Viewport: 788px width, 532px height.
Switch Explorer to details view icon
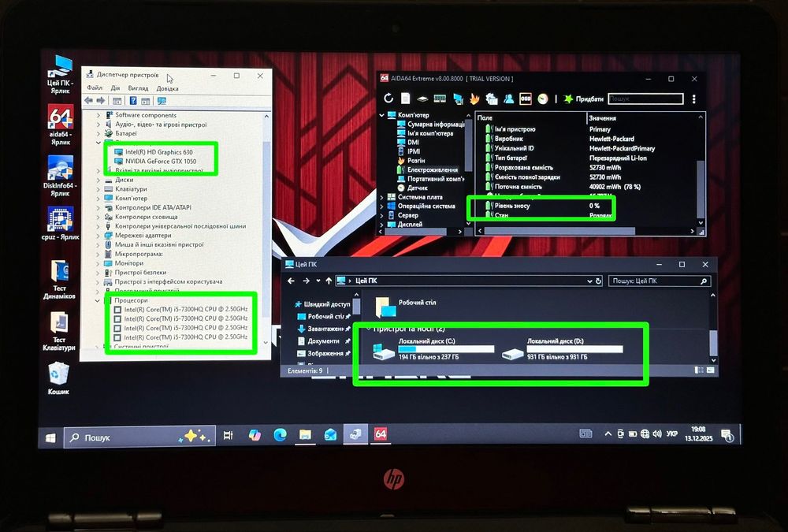click(x=698, y=370)
